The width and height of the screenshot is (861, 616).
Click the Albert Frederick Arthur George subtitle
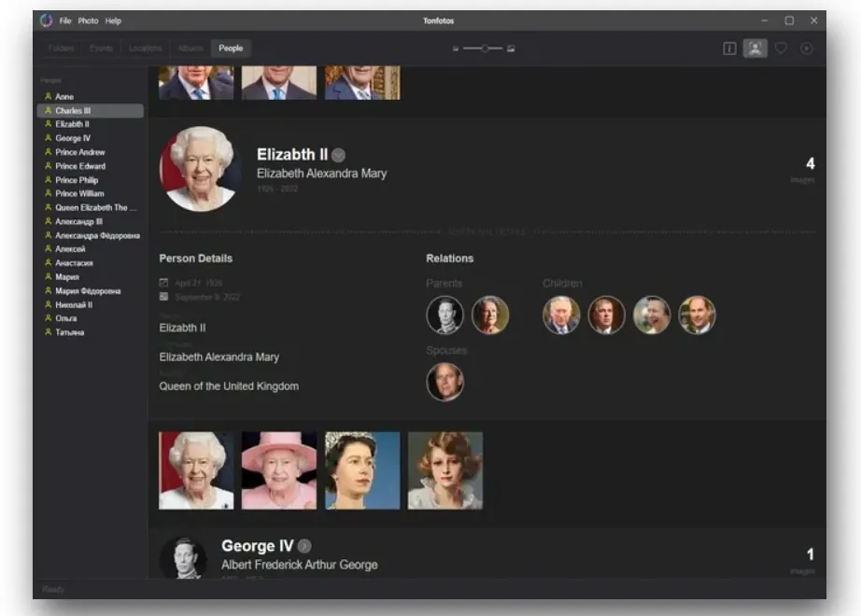pos(300,565)
